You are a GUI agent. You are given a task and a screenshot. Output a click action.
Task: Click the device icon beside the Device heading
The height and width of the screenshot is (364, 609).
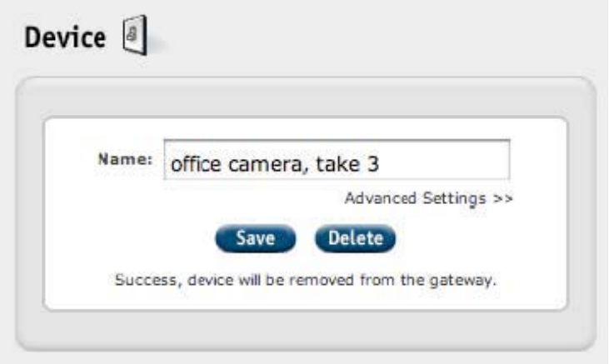point(135,35)
